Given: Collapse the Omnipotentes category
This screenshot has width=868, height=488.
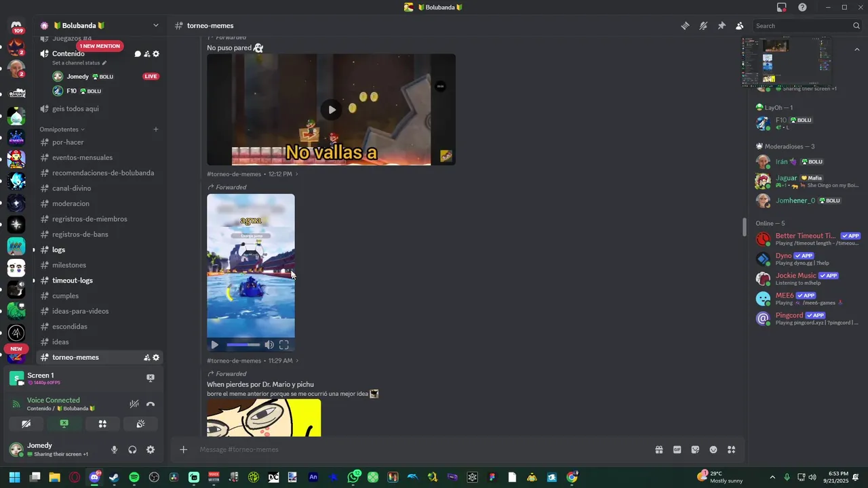Looking at the screenshot, I should [x=62, y=129].
